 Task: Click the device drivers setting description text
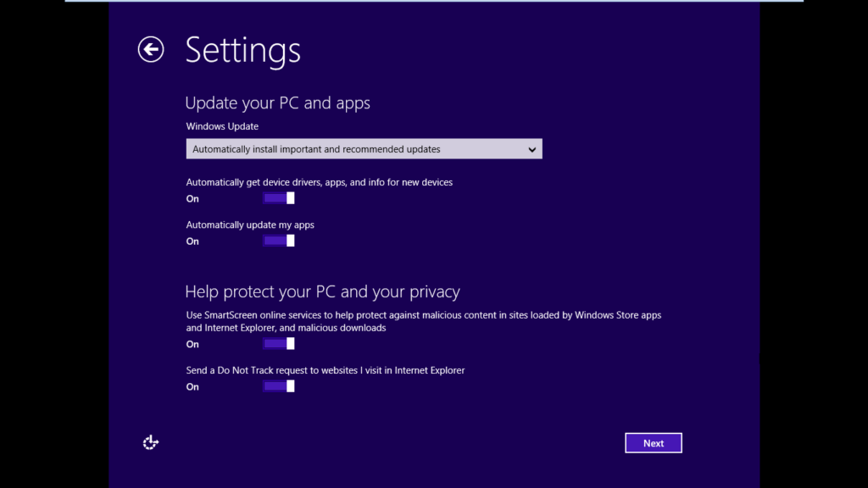click(x=319, y=182)
